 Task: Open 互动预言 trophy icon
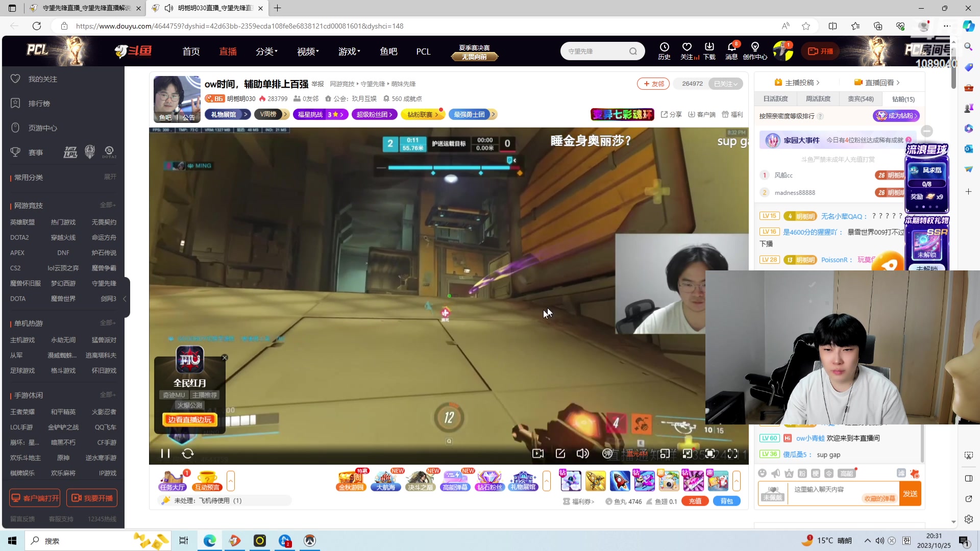[x=207, y=481]
